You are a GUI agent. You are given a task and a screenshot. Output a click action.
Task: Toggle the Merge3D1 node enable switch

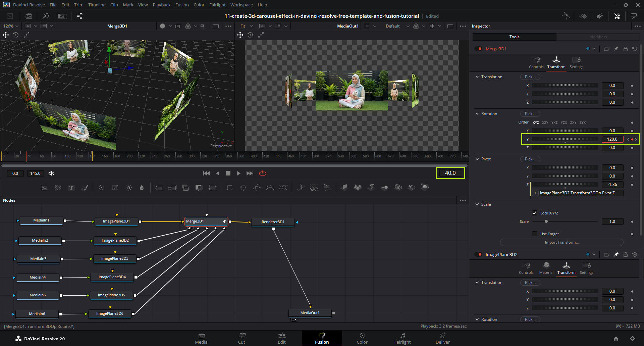point(478,49)
